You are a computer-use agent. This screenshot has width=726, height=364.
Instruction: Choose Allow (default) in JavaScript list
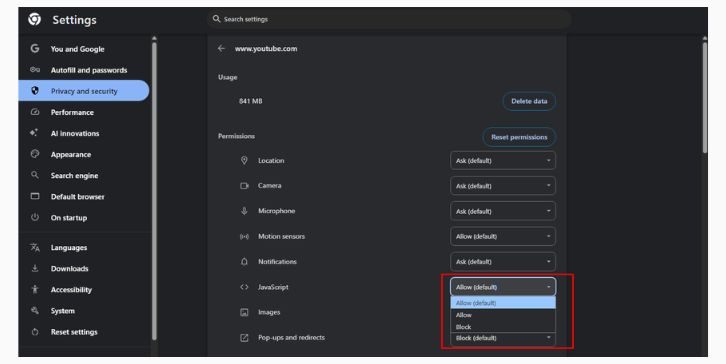point(503,303)
